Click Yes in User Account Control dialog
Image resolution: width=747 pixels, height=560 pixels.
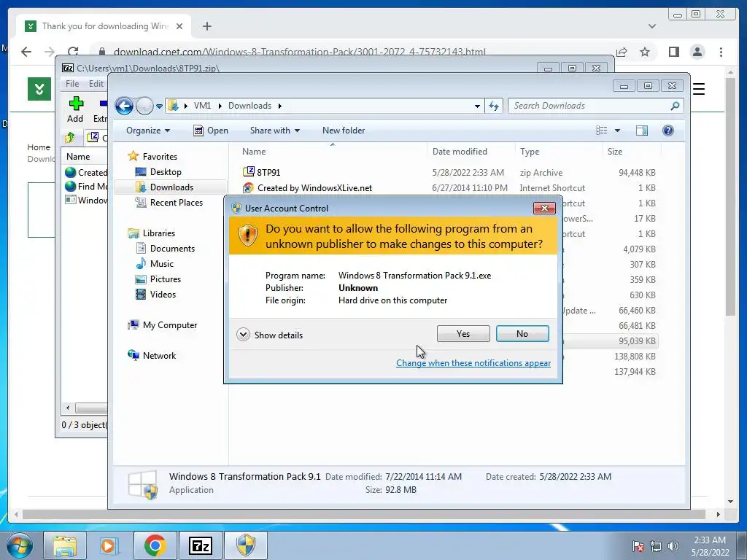coord(463,334)
